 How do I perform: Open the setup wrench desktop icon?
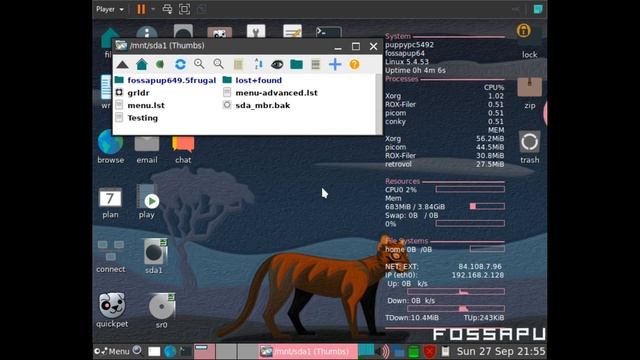256,31
